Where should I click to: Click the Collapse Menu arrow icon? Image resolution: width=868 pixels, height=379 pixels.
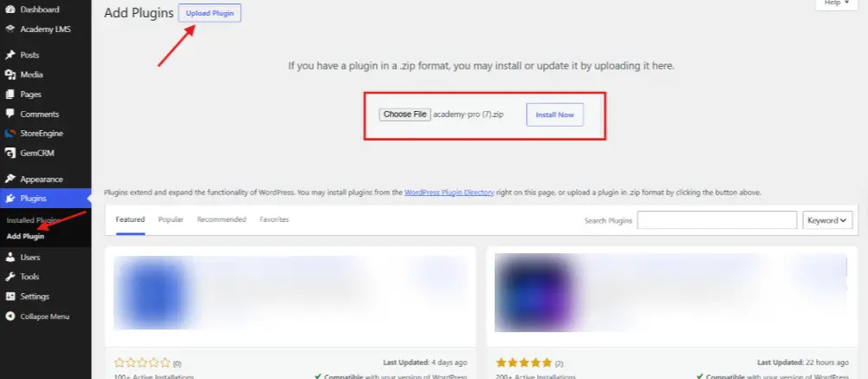[x=10, y=317]
